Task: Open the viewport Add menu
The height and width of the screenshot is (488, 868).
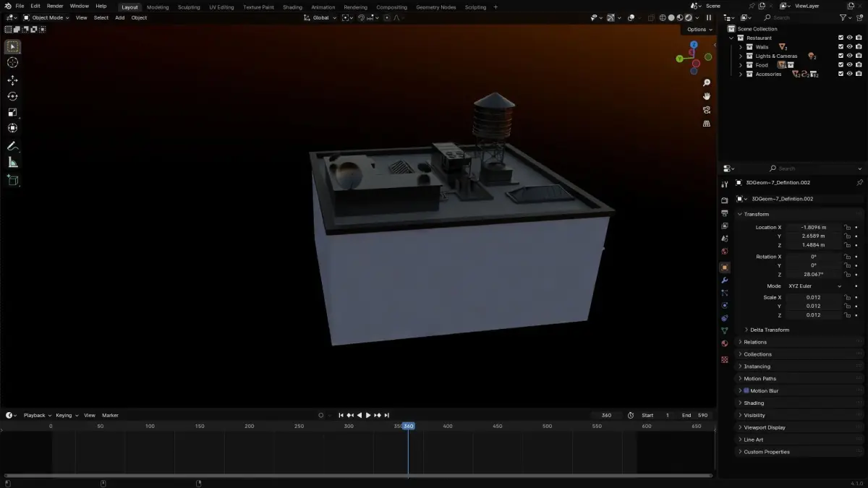Action: (x=119, y=17)
